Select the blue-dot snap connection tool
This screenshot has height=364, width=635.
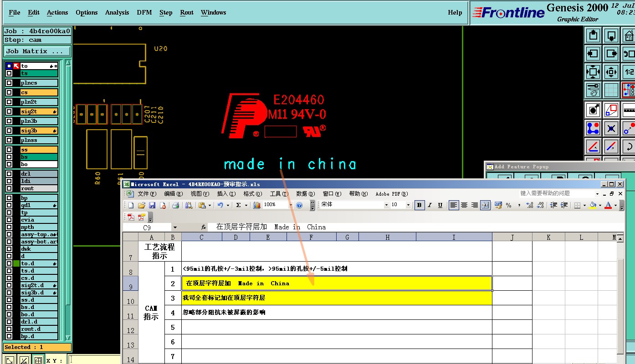coord(593,128)
